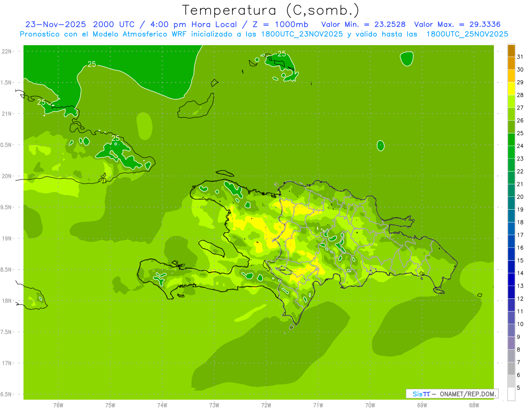Click the '76W' longitude axis label
Viewport: 532px width, 411px height.
tap(58, 405)
